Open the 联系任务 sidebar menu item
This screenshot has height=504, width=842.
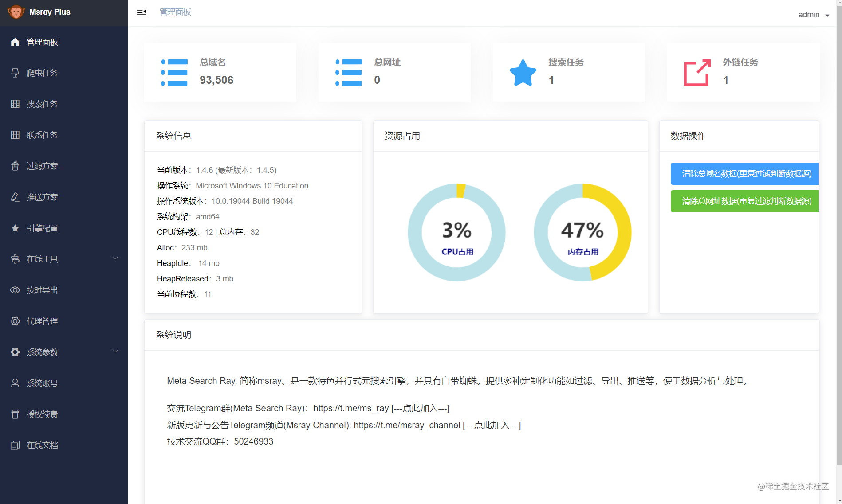pyautogui.click(x=64, y=135)
